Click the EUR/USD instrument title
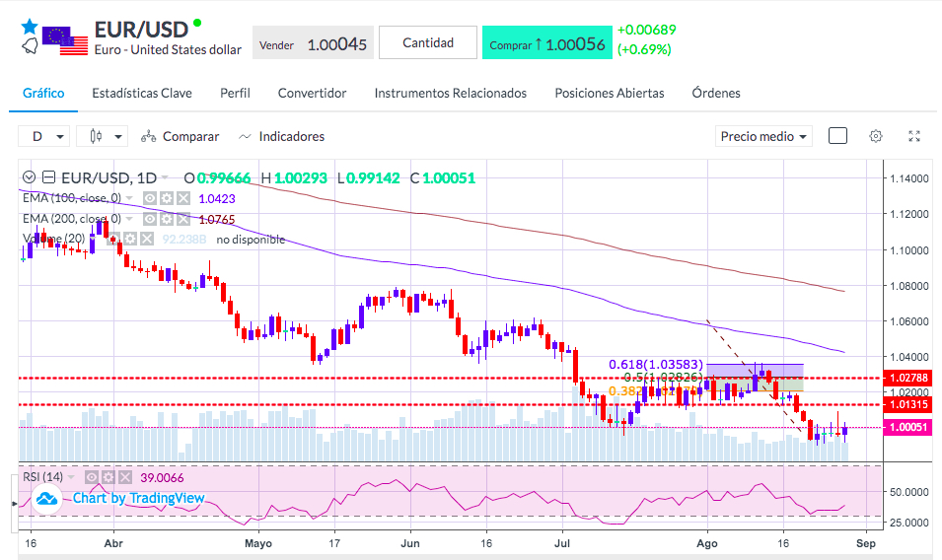Image resolution: width=942 pixels, height=560 pixels. [x=141, y=30]
